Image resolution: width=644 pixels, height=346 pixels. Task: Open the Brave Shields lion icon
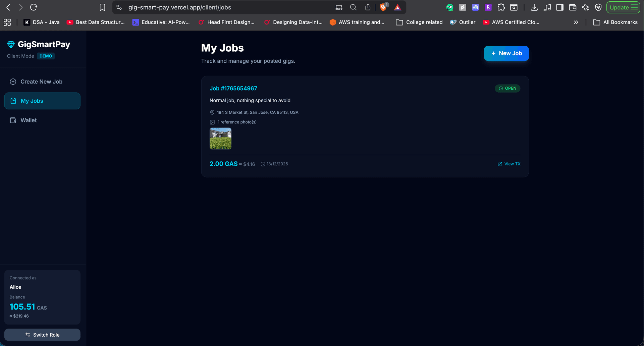coord(383,7)
